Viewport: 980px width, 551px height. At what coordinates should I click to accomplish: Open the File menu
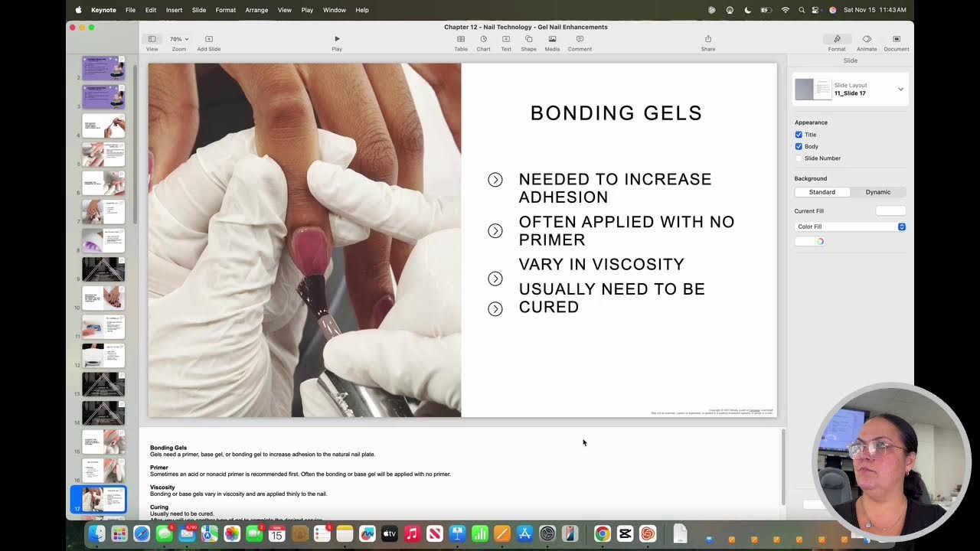(130, 10)
